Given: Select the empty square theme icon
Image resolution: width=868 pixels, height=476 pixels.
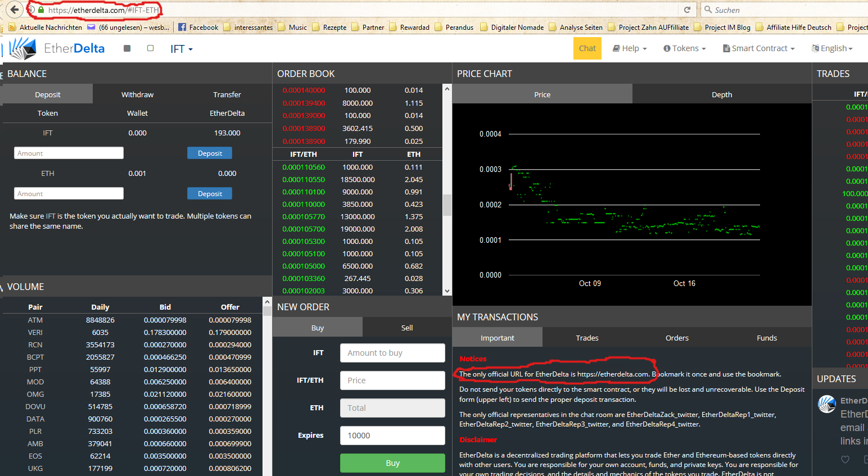Looking at the screenshot, I should [x=150, y=48].
